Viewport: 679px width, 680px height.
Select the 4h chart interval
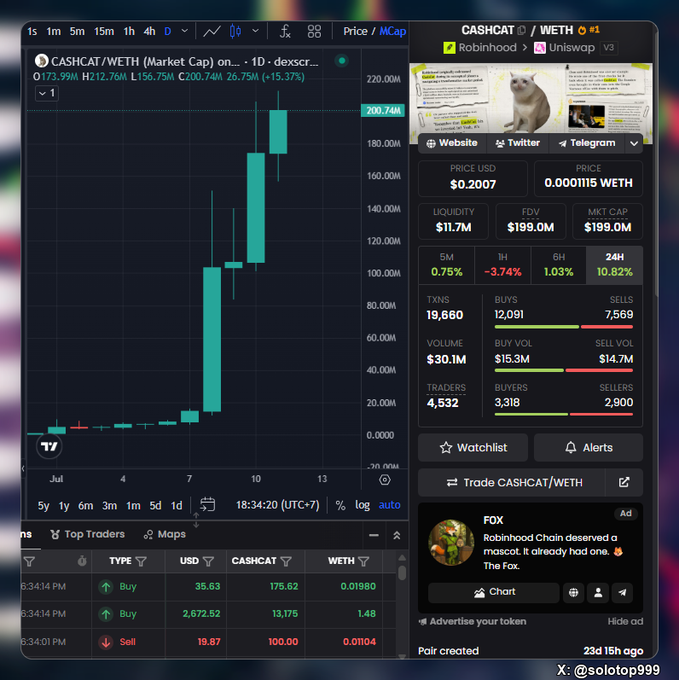pos(149,32)
